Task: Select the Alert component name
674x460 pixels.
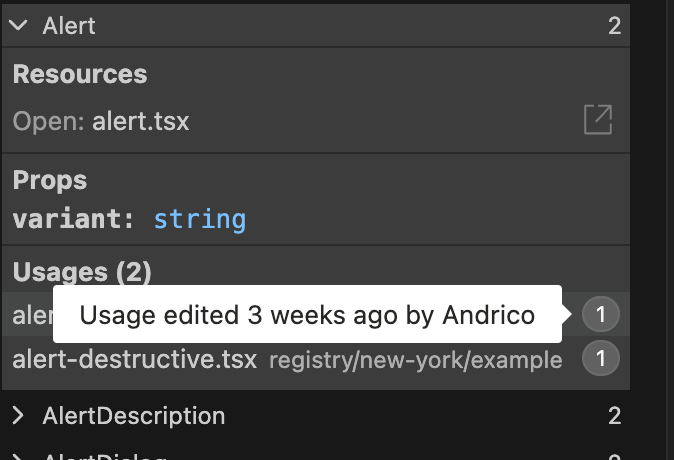Action: click(69, 26)
